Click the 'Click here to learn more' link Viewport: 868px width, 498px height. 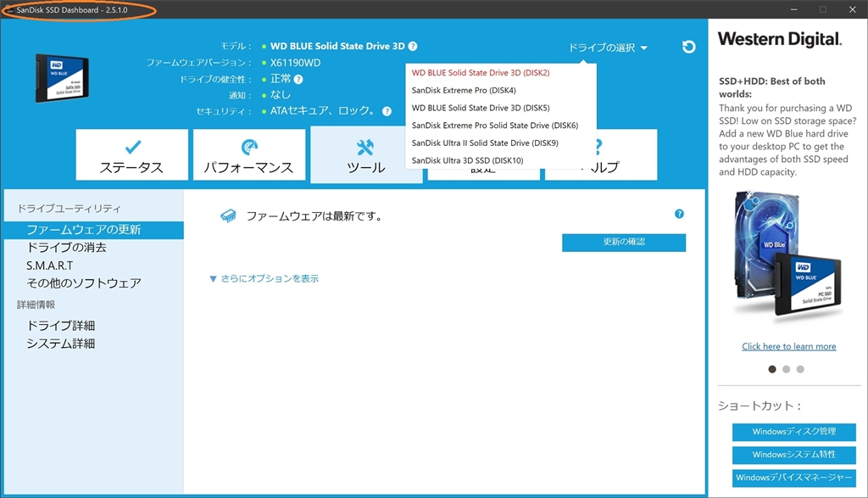pyautogui.click(x=789, y=346)
